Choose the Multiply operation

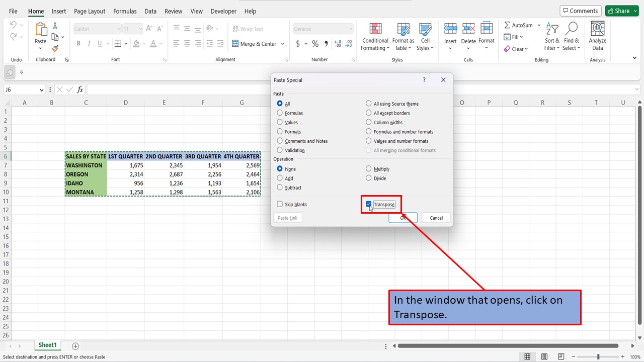(x=368, y=169)
